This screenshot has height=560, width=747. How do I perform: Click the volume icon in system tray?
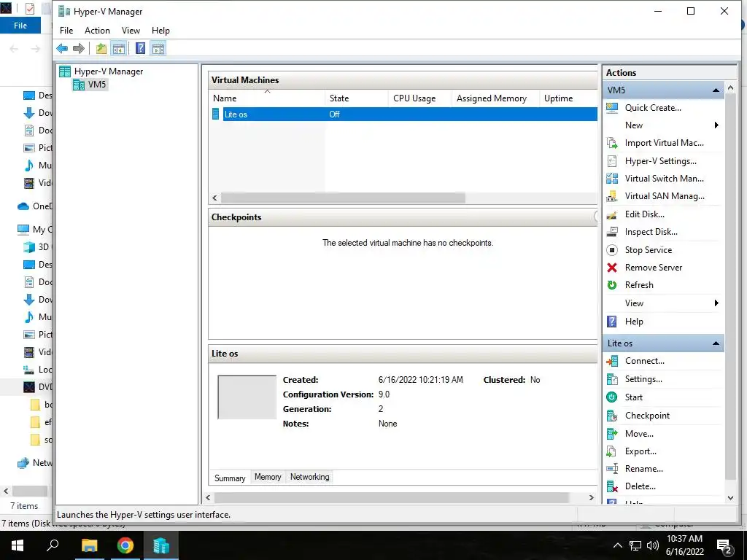tap(653, 545)
